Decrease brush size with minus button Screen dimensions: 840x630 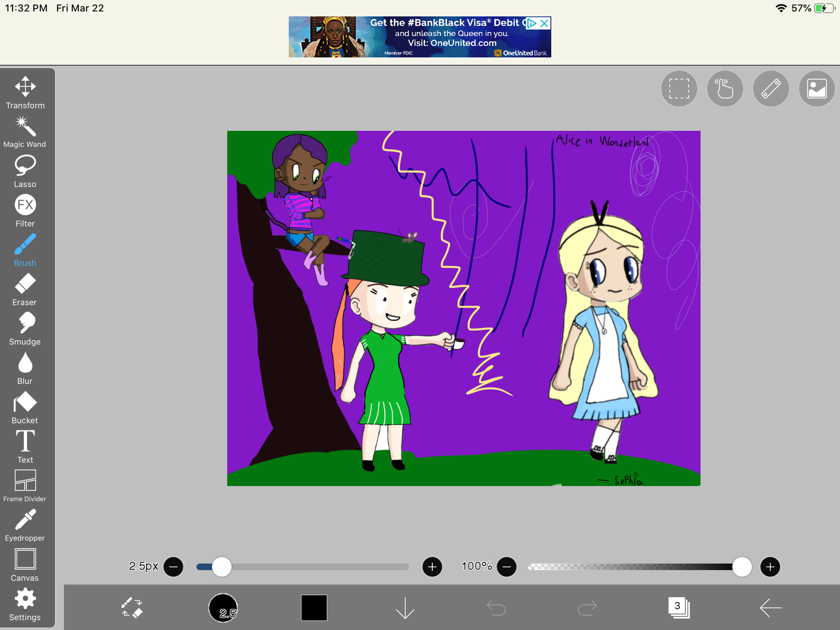click(x=173, y=567)
